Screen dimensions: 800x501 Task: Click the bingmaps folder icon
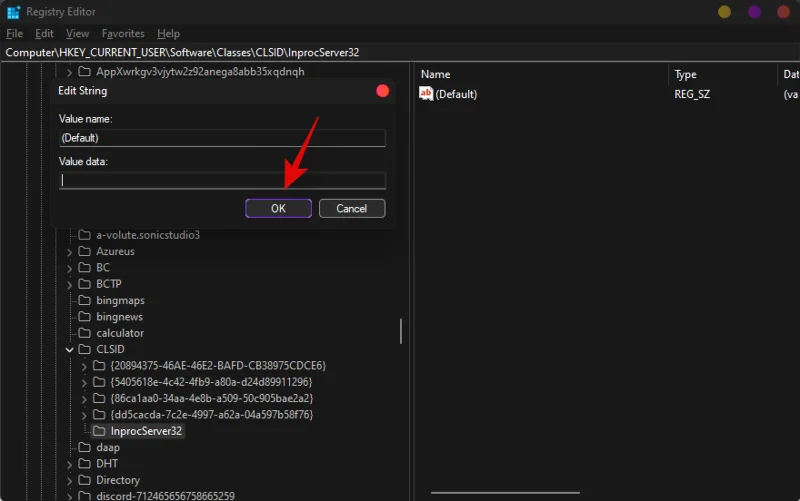click(x=85, y=300)
